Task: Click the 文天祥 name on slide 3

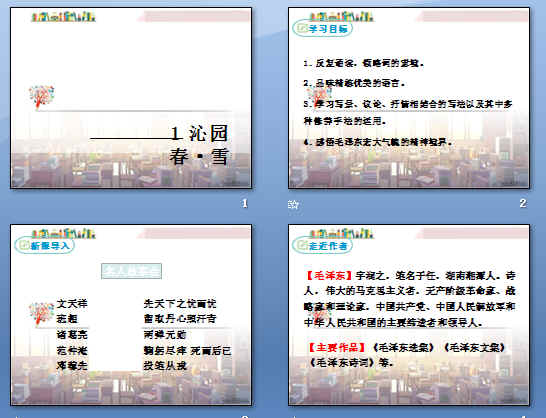Action: tap(72, 303)
